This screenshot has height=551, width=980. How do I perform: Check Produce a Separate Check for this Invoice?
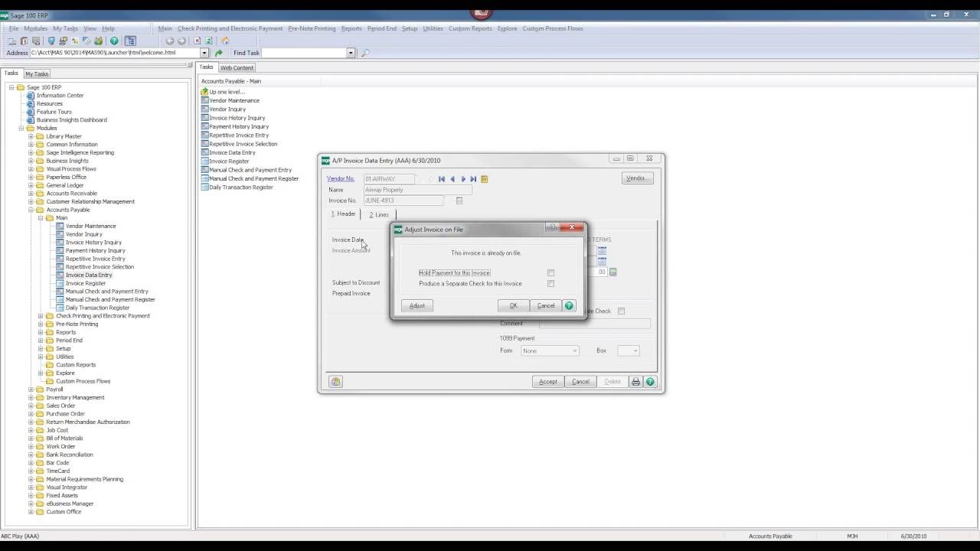(x=550, y=284)
